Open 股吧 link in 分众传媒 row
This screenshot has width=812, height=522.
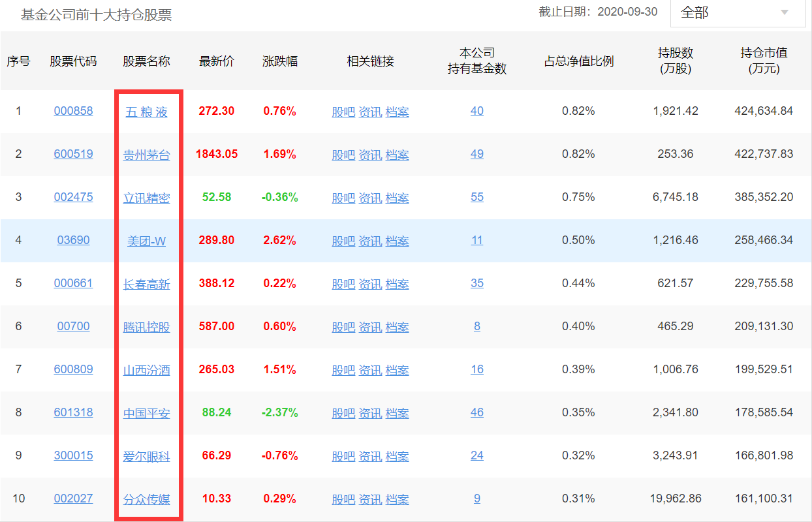[x=343, y=499]
